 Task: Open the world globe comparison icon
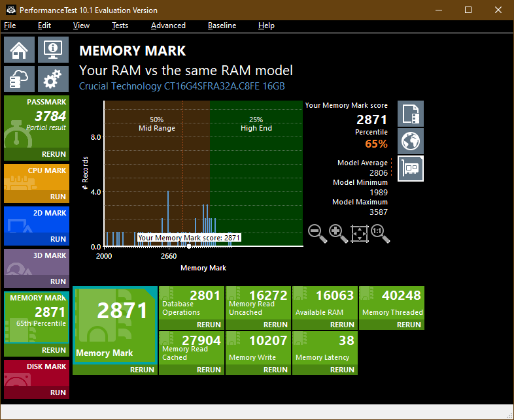pos(411,141)
